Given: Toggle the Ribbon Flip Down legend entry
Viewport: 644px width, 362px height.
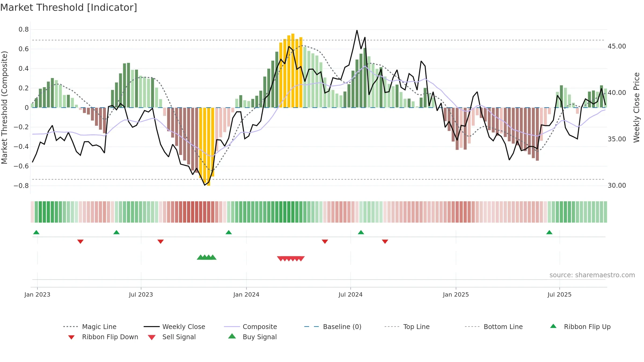Looking at the screenshot, I should tap(103, 337).
